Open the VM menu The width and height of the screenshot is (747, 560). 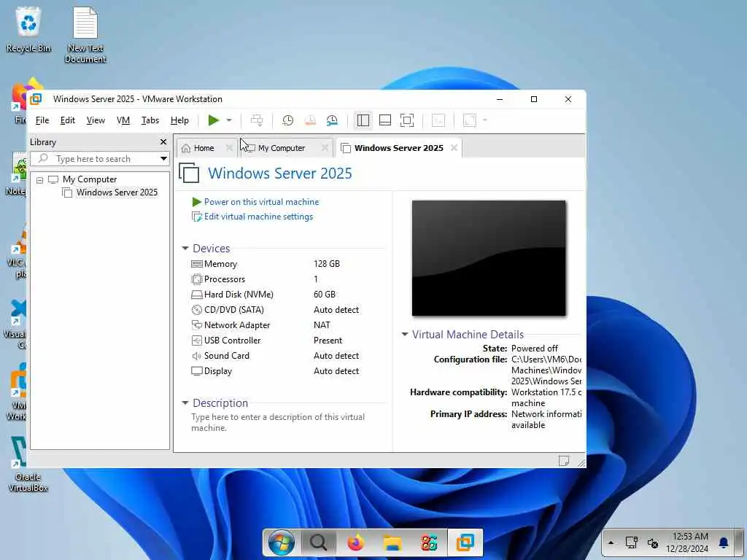pos(123,120)
